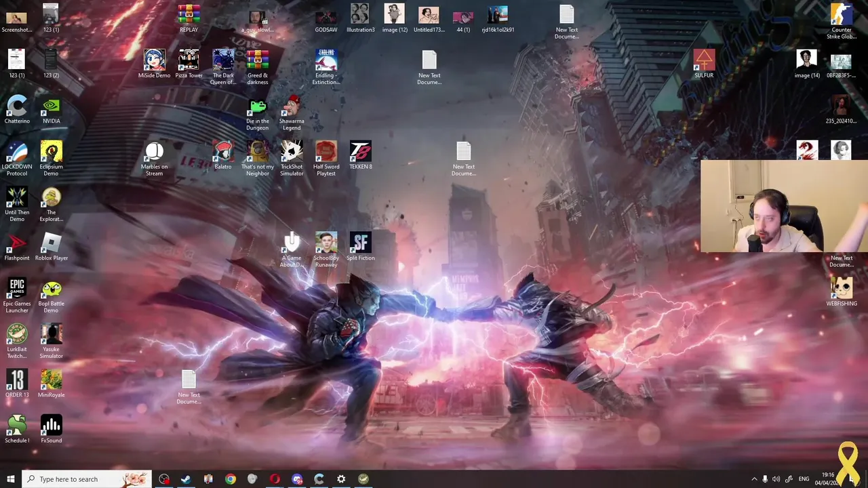Open the Die in the Dungeon shortcut
Viewport: 868px width, 488px height.
[258, 113]
